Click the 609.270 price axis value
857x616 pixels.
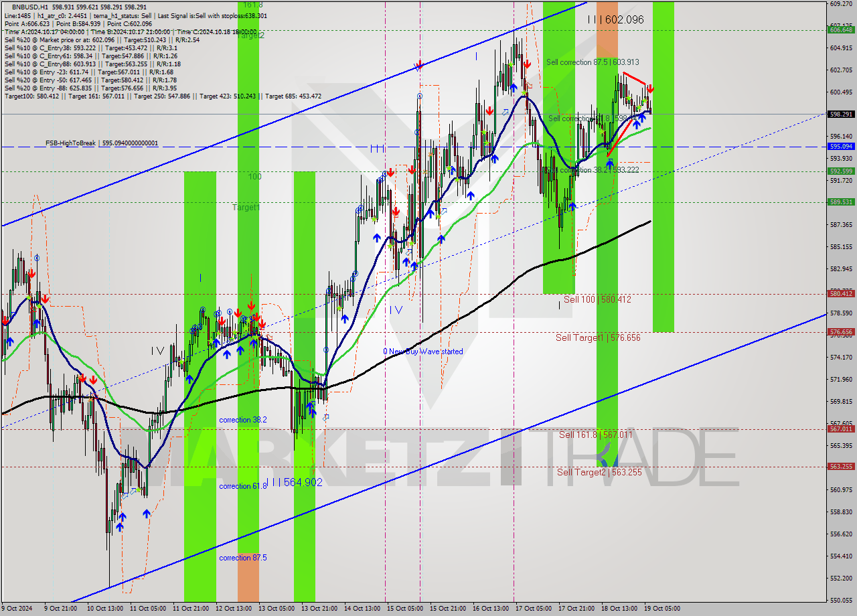[841, 4]
